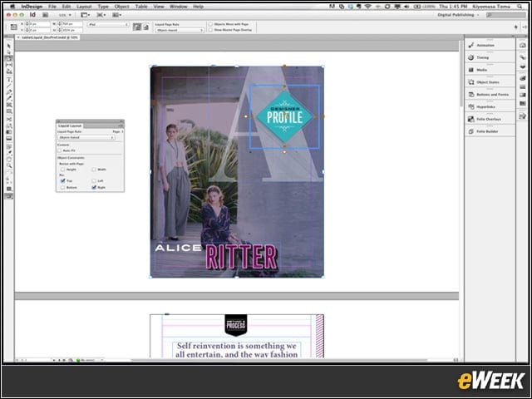Select the Scissors tool
Image resolution: width=532 pixels, height=399 pixels.
point(9,120)
